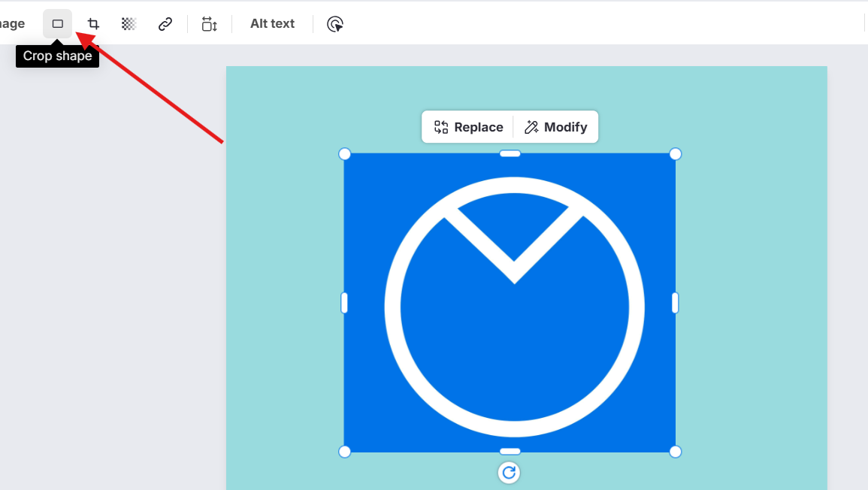Select the Crop tool icon

[x=93, y=24]
